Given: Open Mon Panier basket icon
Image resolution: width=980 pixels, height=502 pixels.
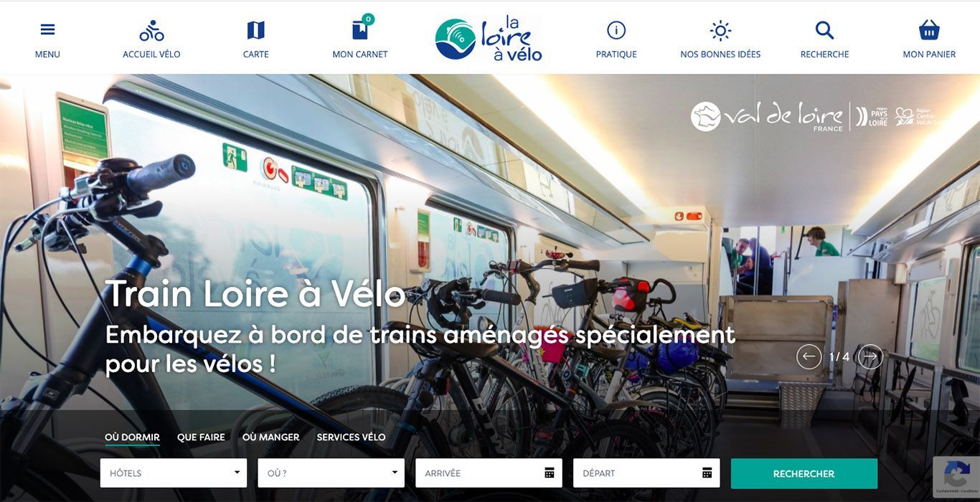Looking at the screenshot, I should tap(929, 30).
